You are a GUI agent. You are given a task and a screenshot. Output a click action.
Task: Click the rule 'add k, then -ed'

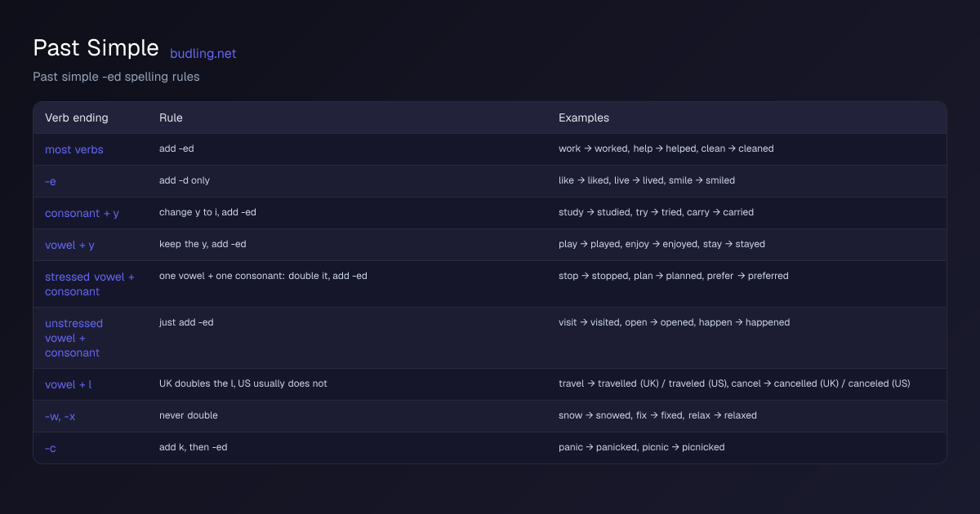(x=194, y=447)
